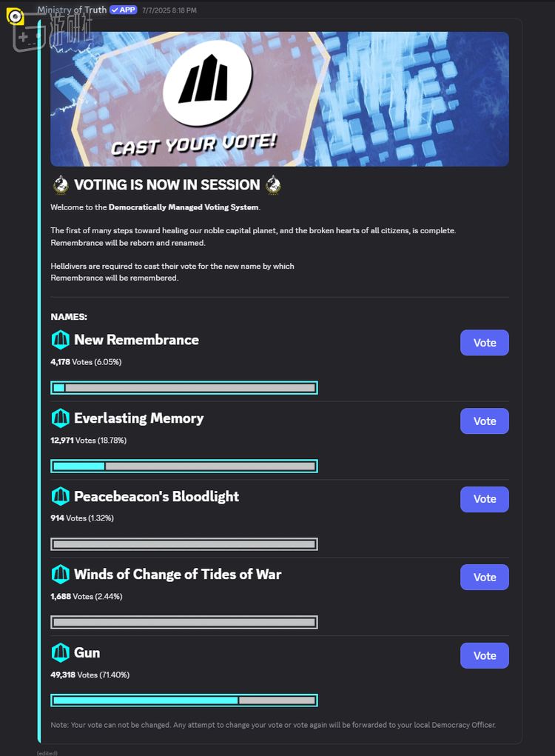Click the Gun vote progress bar
555x756 pixels.
pyautogui.click(x=184, y=700)
